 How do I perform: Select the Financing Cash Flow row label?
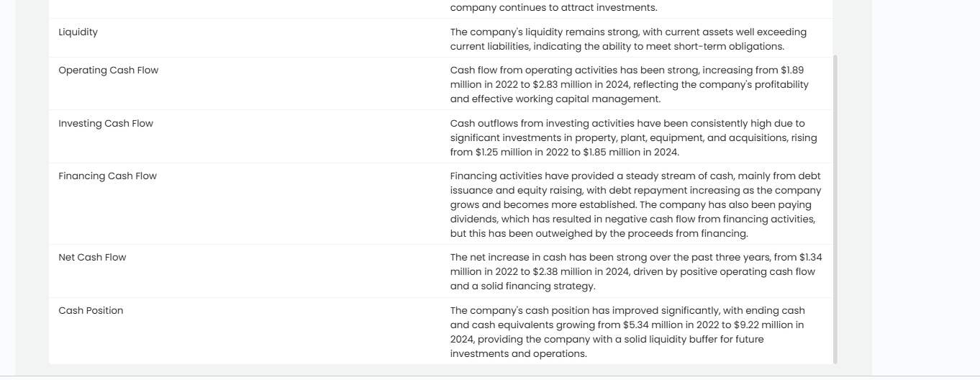pyautogui.click(x=107, y=176)
